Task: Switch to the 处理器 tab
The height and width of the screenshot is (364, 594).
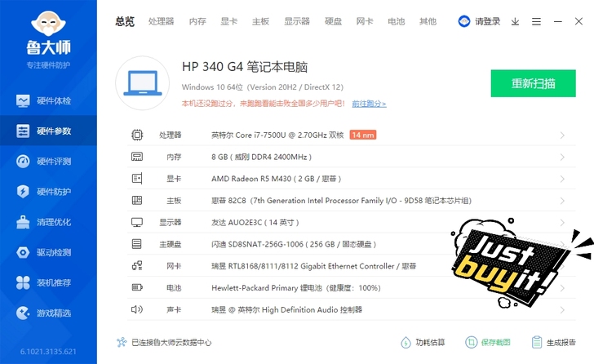Action: (x=162, y=21)
